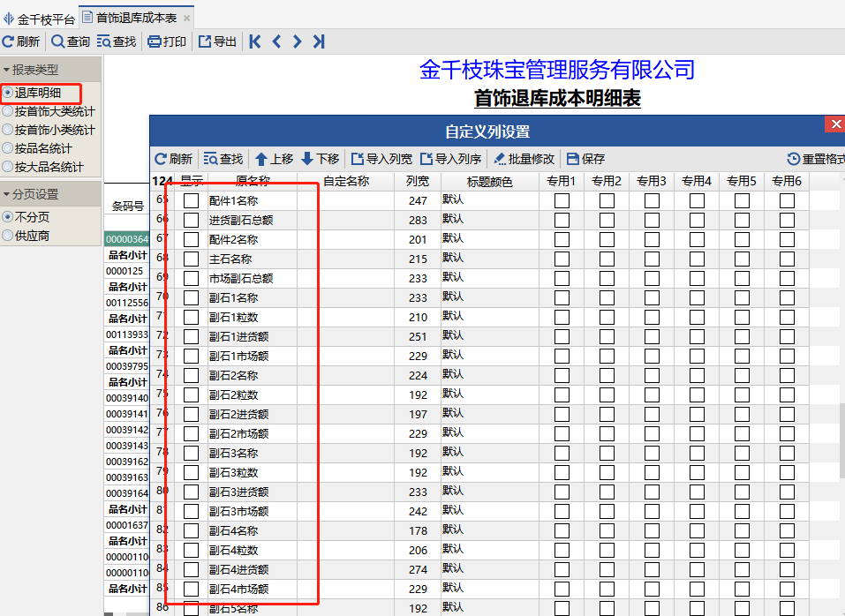845x616 pixels.
Task: Check 专用3 for the 副石1名称 row
Action: tap(652, 297)
